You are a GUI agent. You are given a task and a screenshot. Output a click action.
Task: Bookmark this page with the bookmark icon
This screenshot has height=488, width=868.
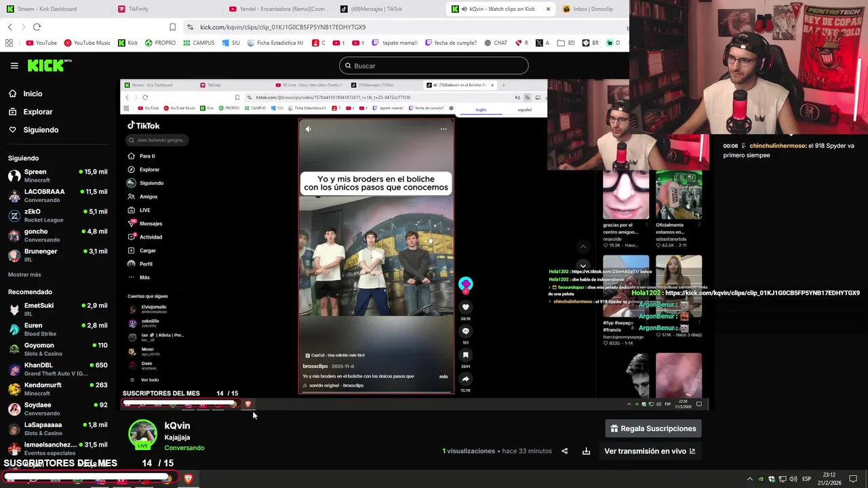pos(172,27)
